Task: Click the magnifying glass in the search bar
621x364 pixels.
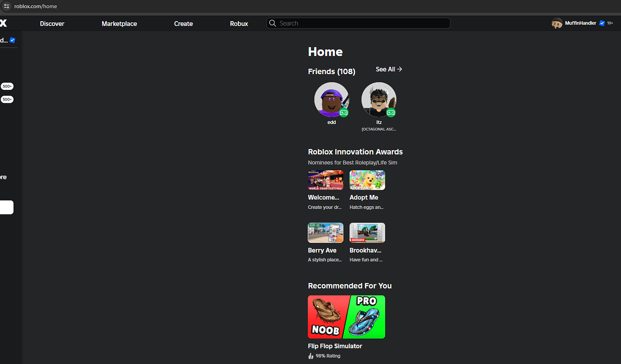Action: tap(273, 23)
